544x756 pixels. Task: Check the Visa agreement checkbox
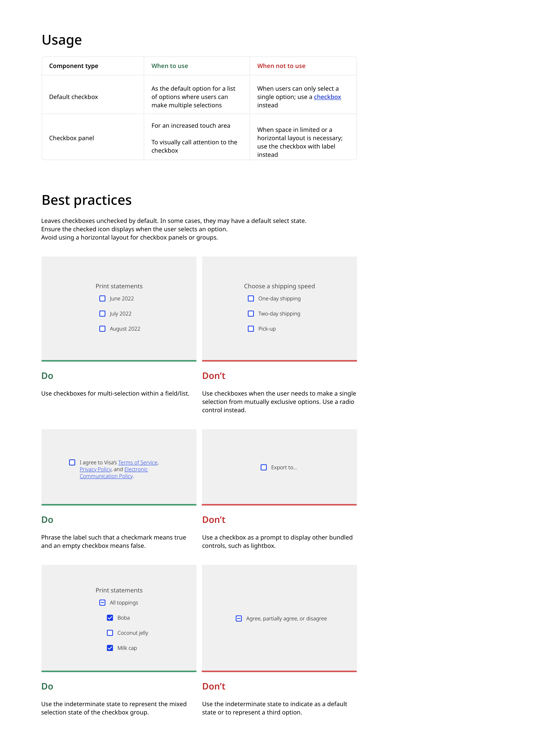pos(72,462)
